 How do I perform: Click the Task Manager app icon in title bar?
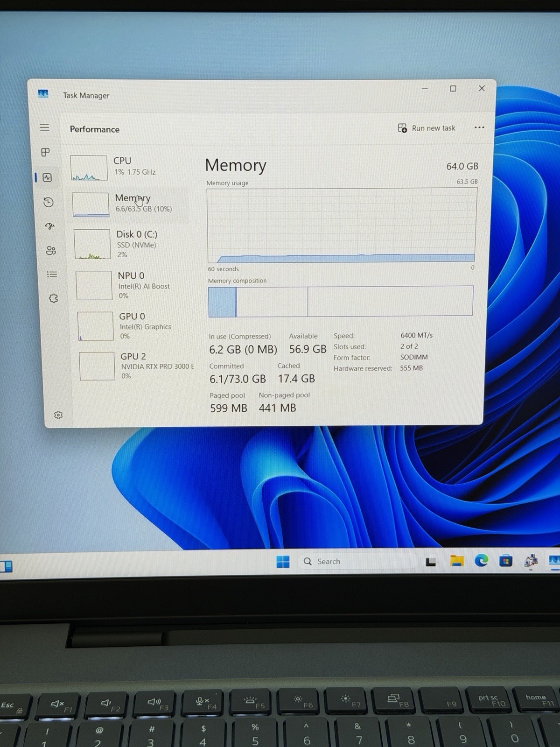(43, 94)
